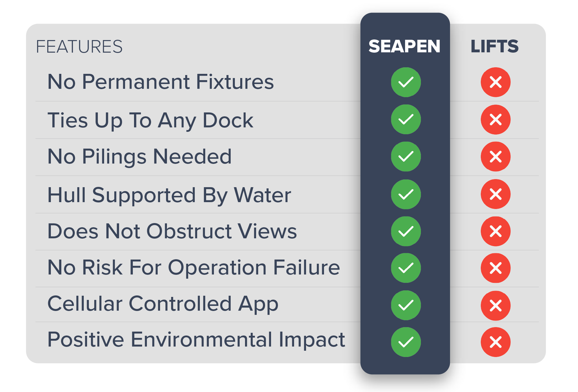The width and height of the screenshot is (578, 392).
Task: Click LIFTS red X for Ties Up To Any Dock
Action: [495, 119]
